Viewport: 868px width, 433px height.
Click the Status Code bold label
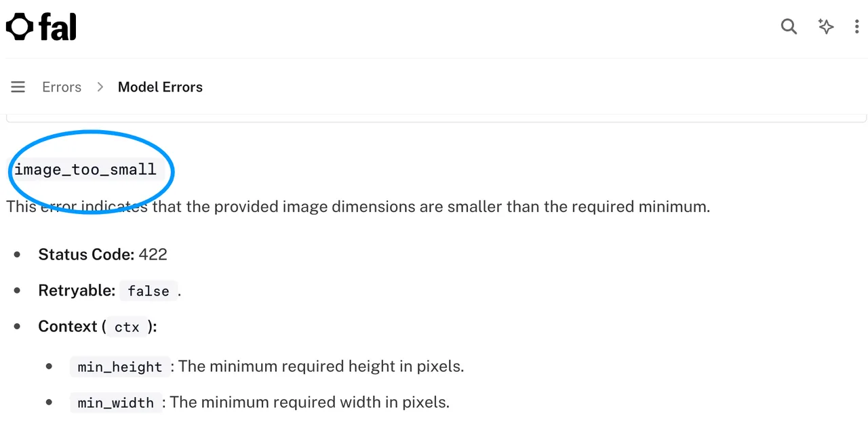pos(86,254)
